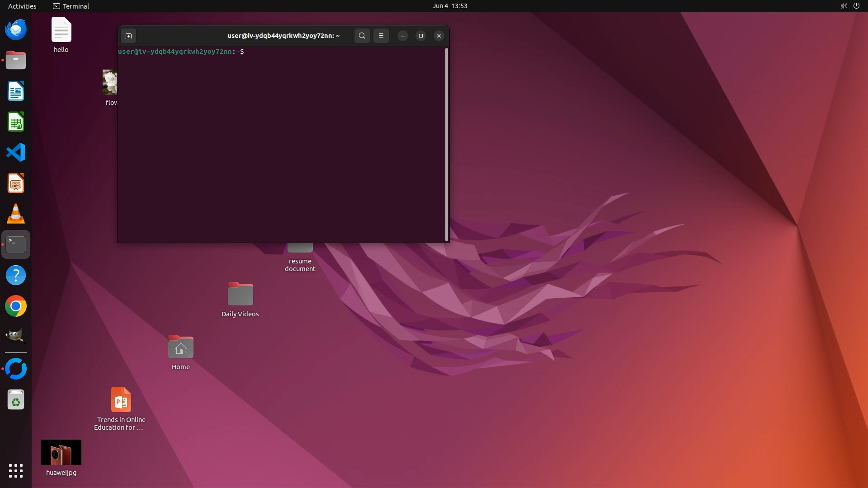Screen dimensions: 868x488
Task: Launch VLC media player
Action: (x=16, y=214)
